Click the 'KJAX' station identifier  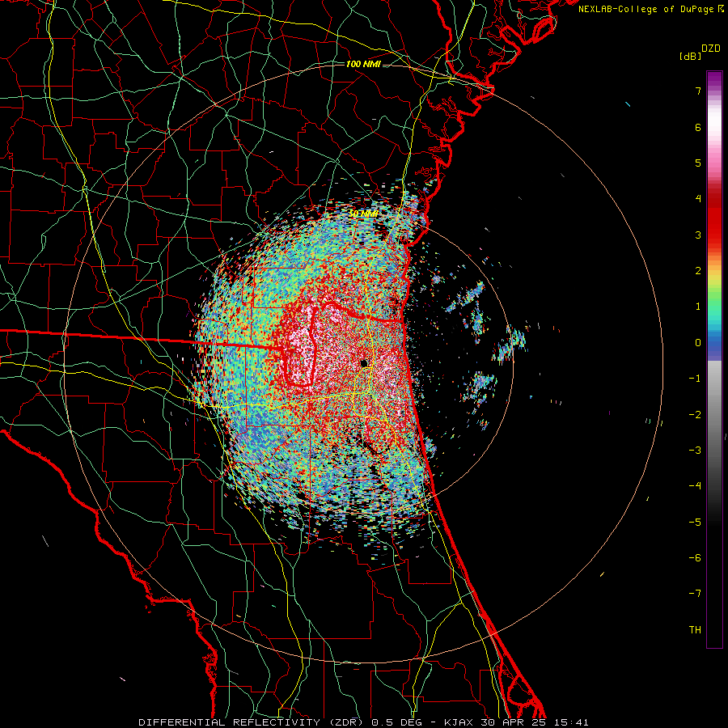pyautogui.click(x=459, y=722)
